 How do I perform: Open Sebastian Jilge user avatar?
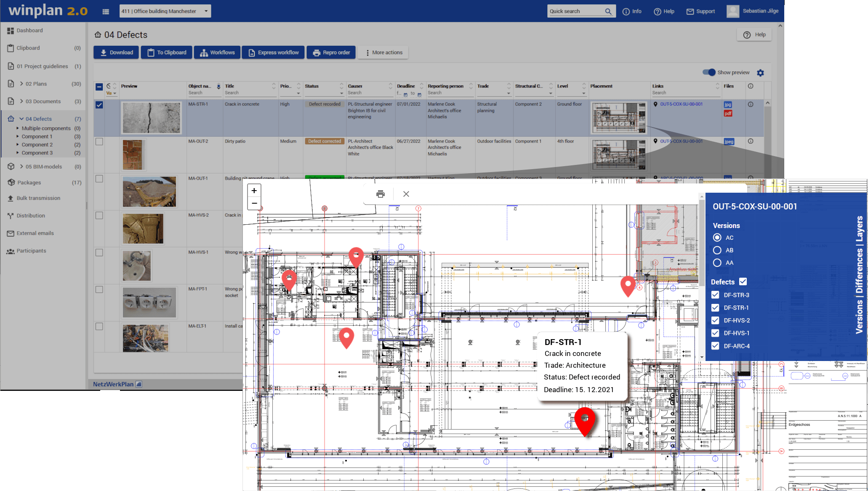(x=732, y=11)
